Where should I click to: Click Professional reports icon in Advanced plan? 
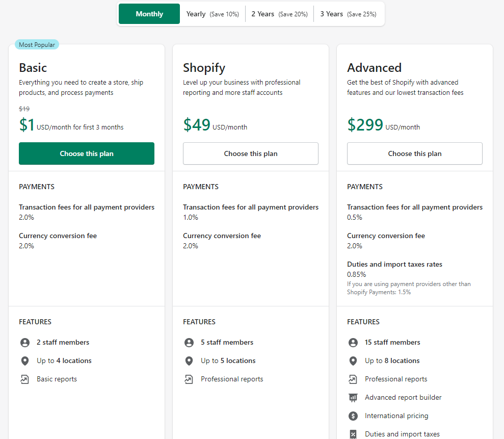pos(353,379)
